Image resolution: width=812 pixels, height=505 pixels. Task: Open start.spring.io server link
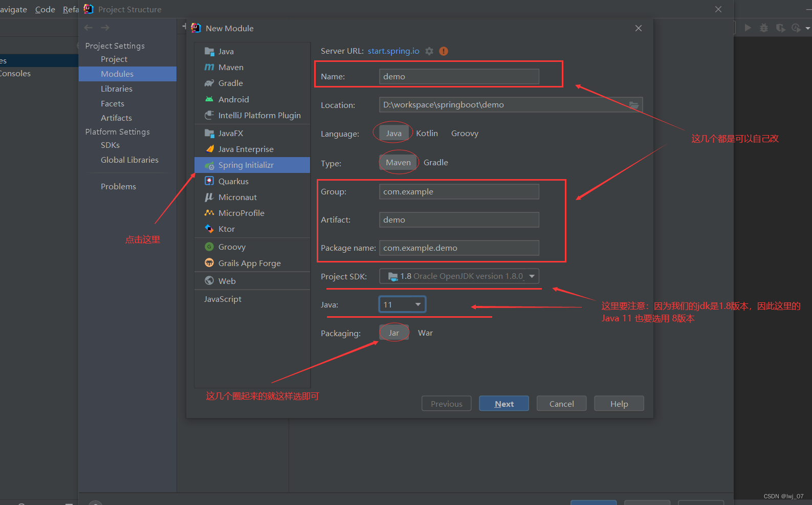coord(393,51)
